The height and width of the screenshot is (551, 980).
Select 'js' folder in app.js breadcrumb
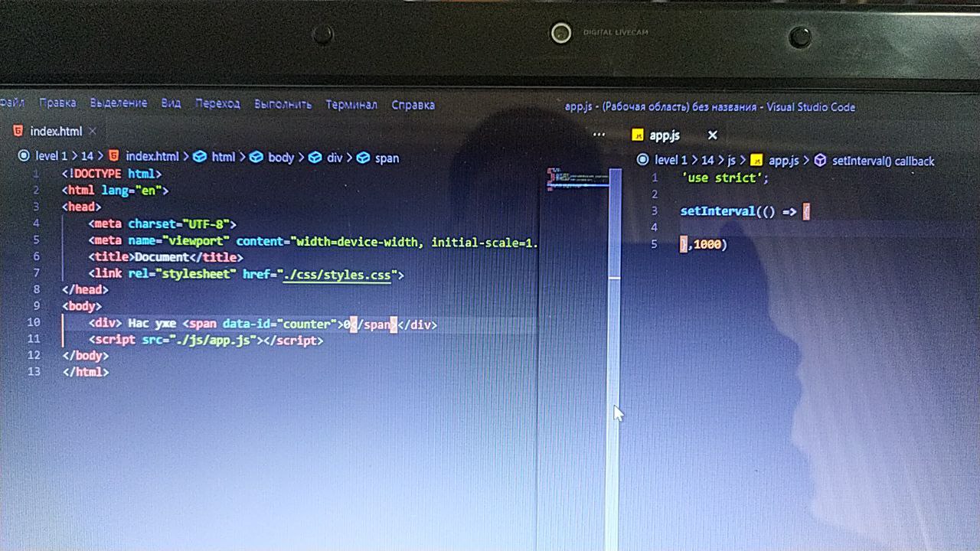(731, 160)
